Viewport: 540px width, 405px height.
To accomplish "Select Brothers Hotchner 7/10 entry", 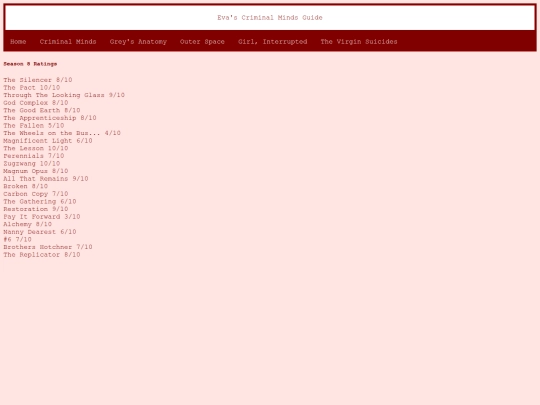I will pos(48,247).
